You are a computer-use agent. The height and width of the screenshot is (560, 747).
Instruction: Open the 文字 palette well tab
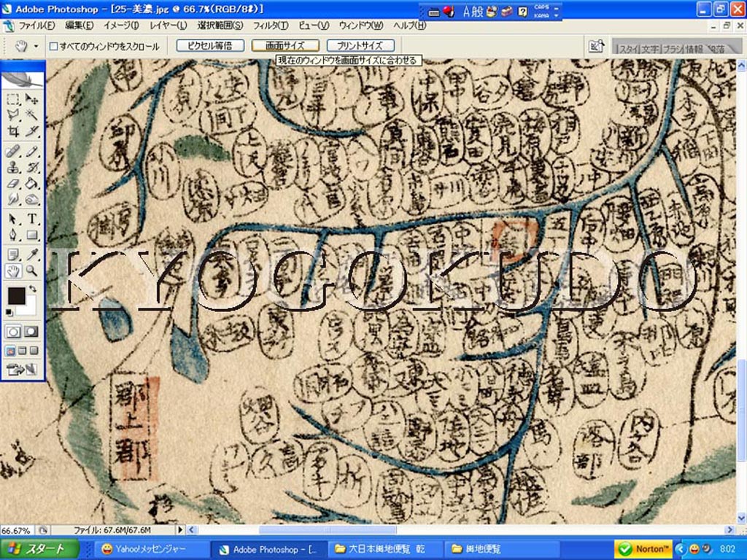(x=650, y=49)
